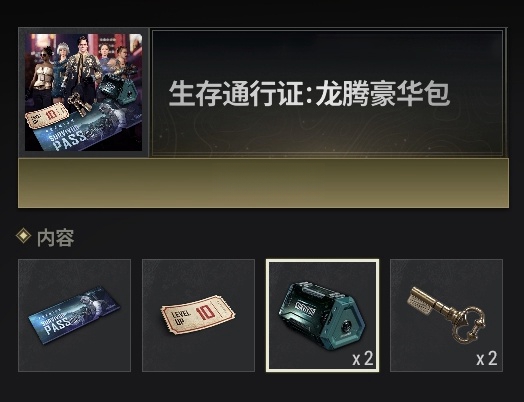Click the diamond icon beside 内容
The width and height of the screenshot is (524, 402).
[23, 236]
